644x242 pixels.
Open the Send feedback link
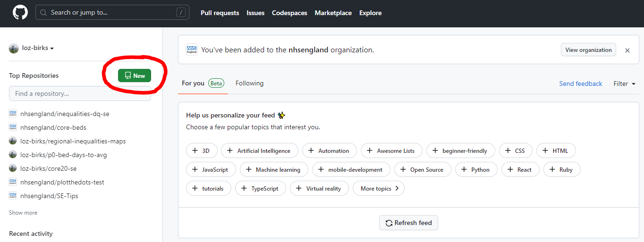click(x=581, y=83)
